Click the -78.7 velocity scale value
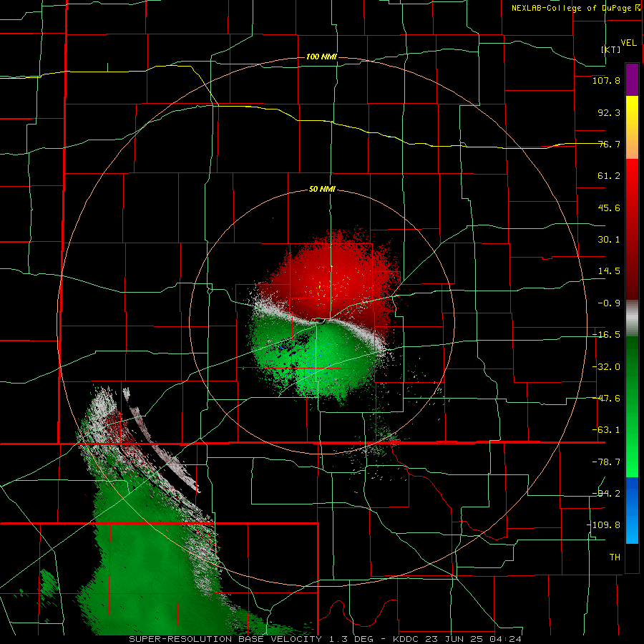 point(606,462)
